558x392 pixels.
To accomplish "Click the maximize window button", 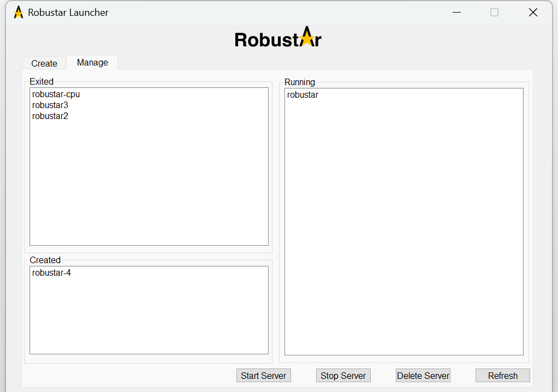I will pyautogui.click(x=494, y=12).
